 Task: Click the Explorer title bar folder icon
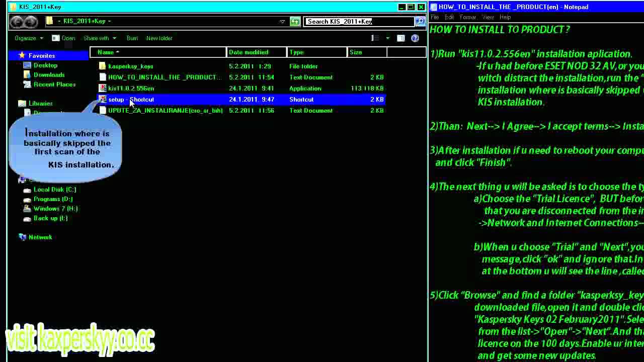click(x=13, y=7)
